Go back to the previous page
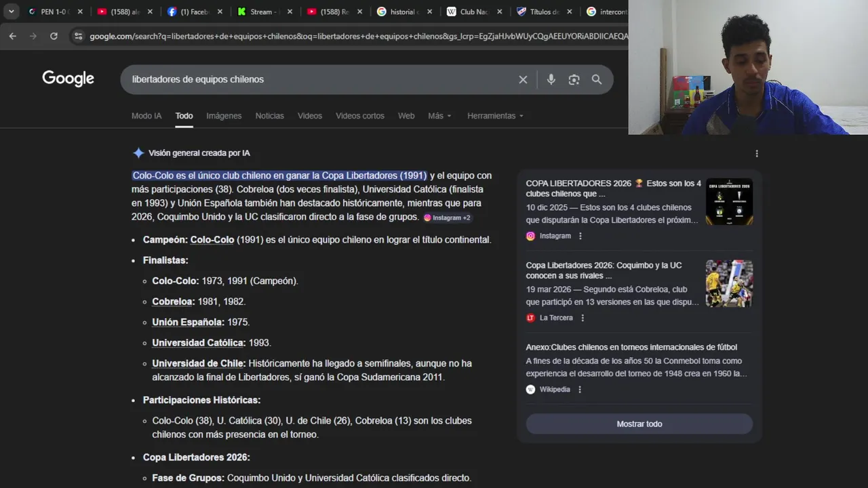The width and height of the screenshot is (868, 488). 12,36
